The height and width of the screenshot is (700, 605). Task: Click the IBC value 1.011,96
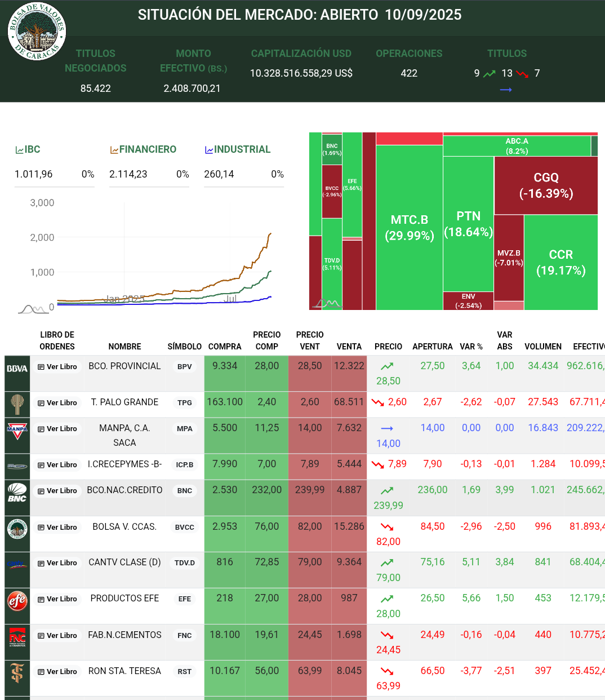tap(34, 174)
